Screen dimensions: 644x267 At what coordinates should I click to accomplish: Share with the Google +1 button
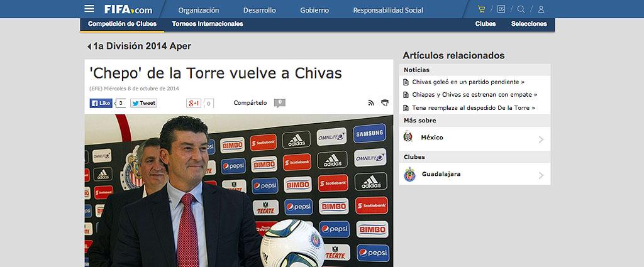pos(194,104)
